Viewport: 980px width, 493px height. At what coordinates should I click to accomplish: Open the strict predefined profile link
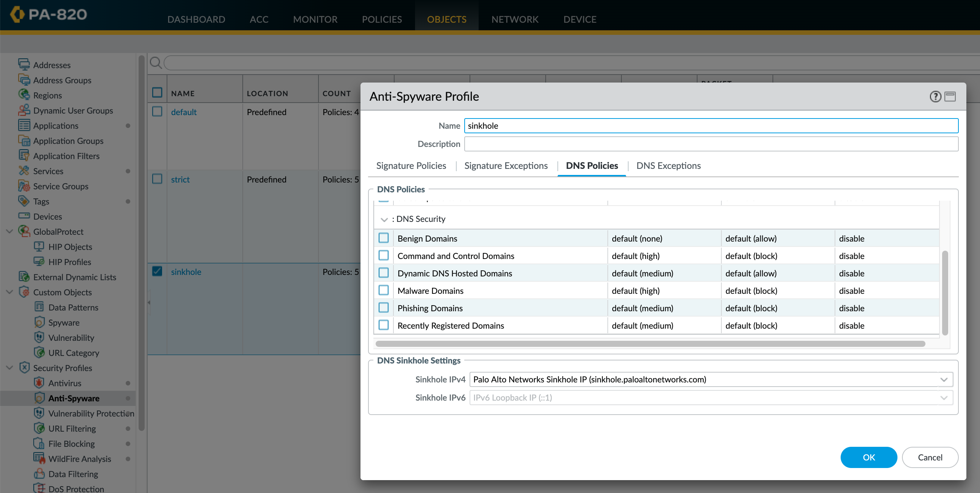[180, 179]
